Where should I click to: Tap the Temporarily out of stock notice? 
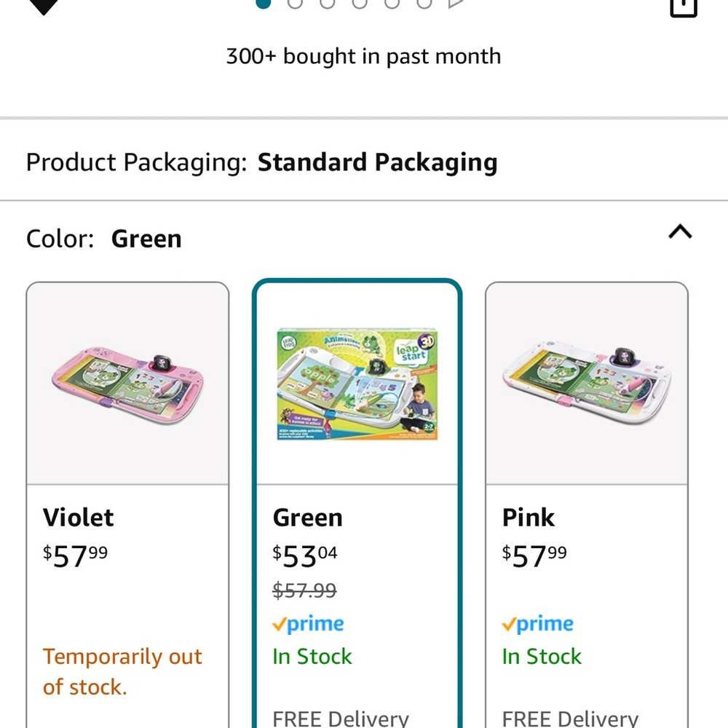pyautogui.click(x=122, y=672)
